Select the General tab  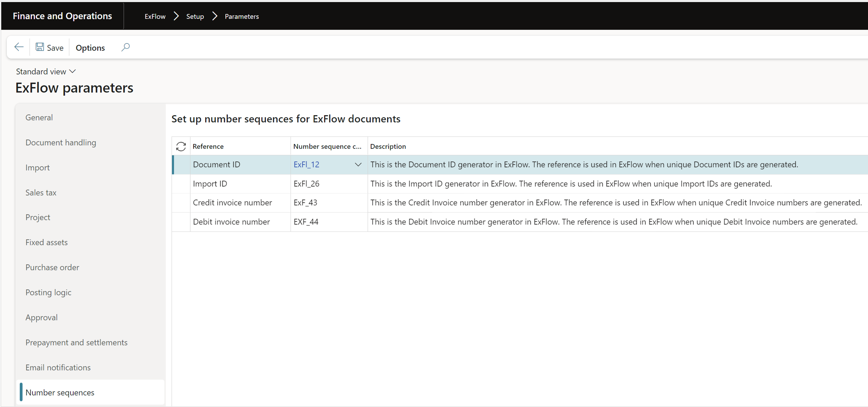coord(39,117)
